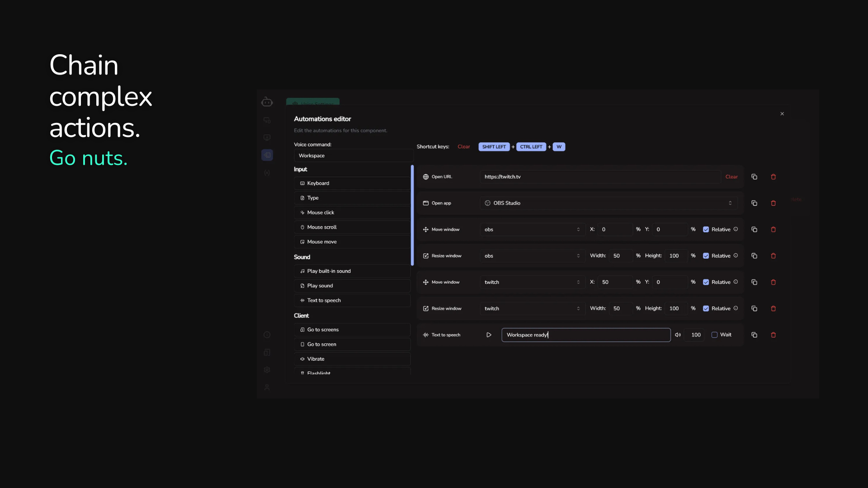
Task: Open the user profile icon at the sidebar bottom
Action: point(267,387)
